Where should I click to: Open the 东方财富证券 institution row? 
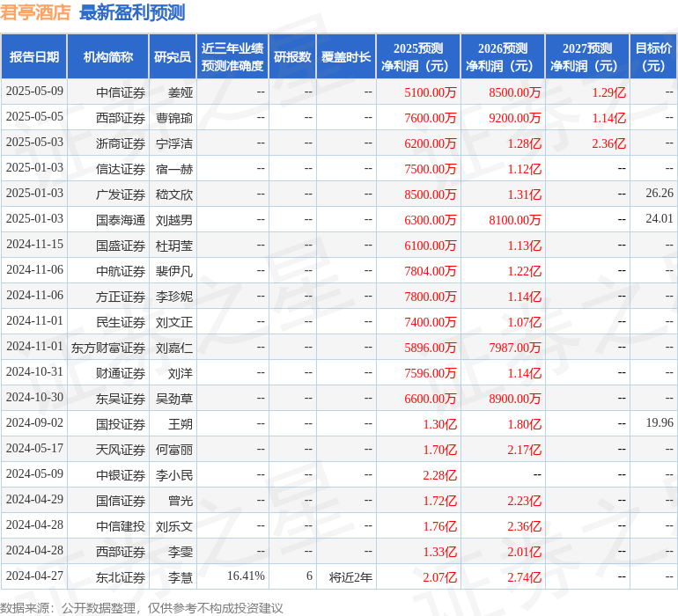(x=108, y=348)
